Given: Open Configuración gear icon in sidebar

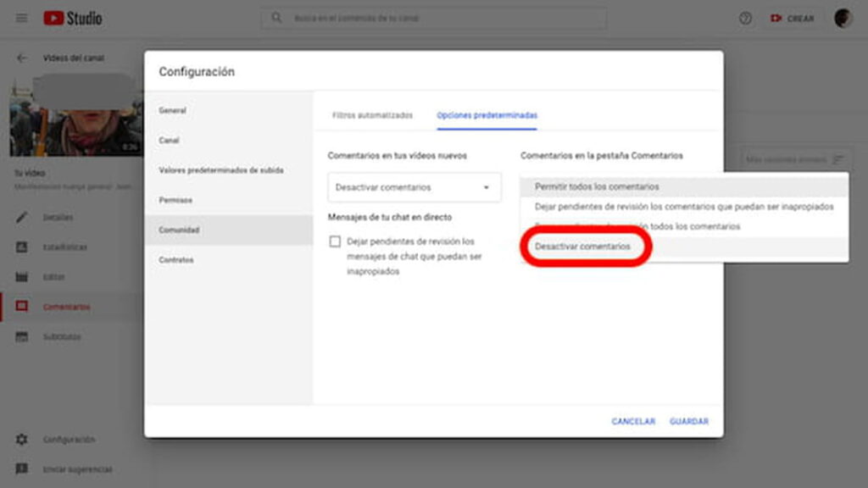Looking at the screenshot, I should pyautogui.click(x=22, y=440).
